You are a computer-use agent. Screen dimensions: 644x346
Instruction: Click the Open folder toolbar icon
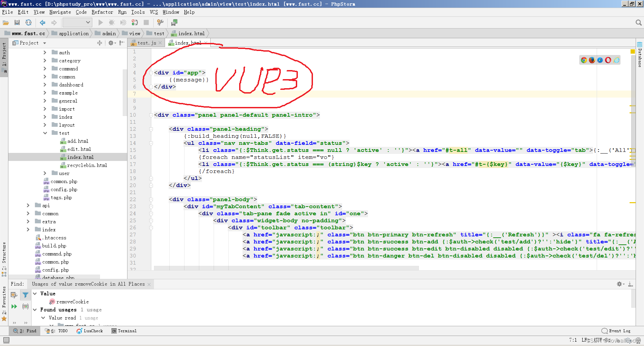coord(6,22)
